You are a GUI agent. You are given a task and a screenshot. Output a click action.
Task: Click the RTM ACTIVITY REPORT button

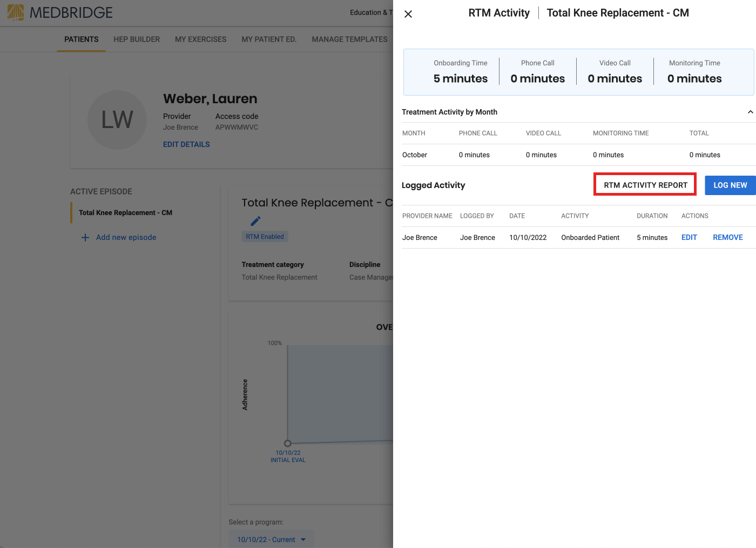click(645, 185)
